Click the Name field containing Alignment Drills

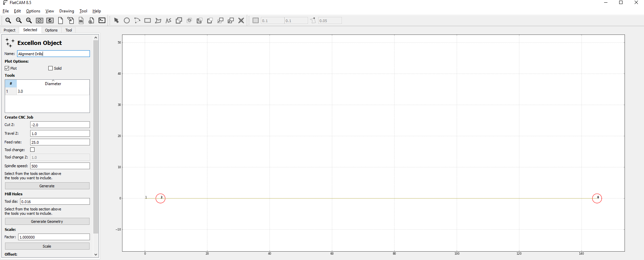[x=54, y=54]
